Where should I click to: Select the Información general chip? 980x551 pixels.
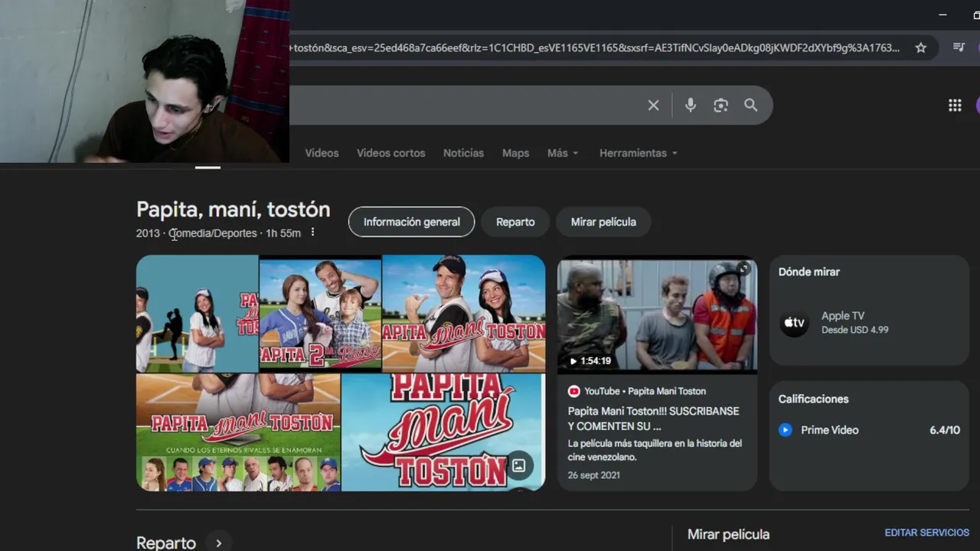(x=411, y=222)
